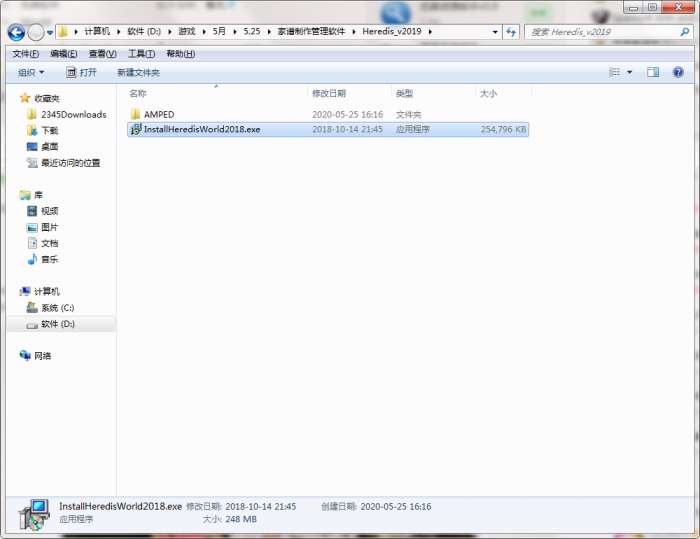Select the AMPED folder row
This screenshot has width=700, height=539.
coord(328,115)
